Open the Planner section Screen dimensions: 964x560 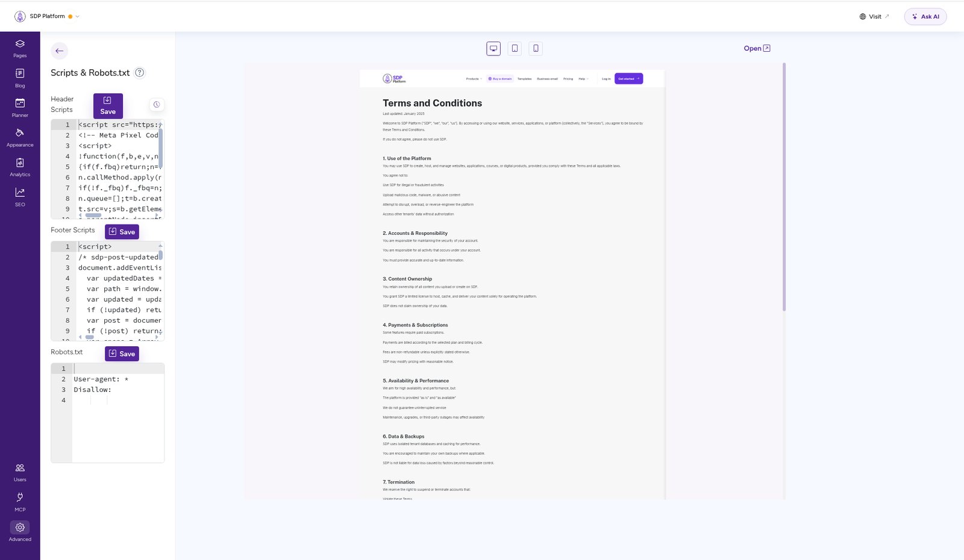[x=20, y=108]
